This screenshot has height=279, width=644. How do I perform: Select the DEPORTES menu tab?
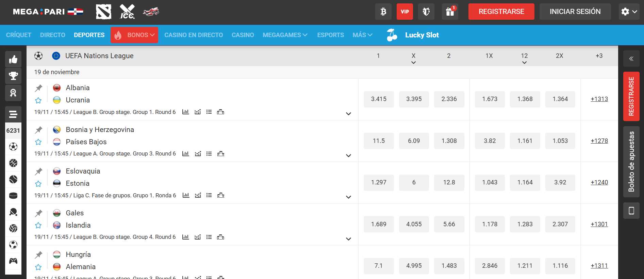click(89, 35)
